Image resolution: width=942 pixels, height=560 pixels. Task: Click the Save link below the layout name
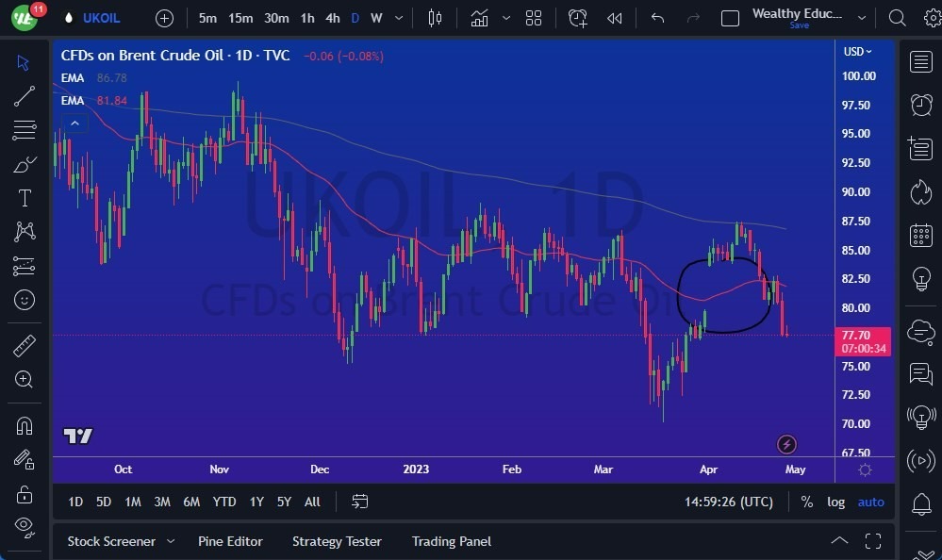click(x=799, y=25)
